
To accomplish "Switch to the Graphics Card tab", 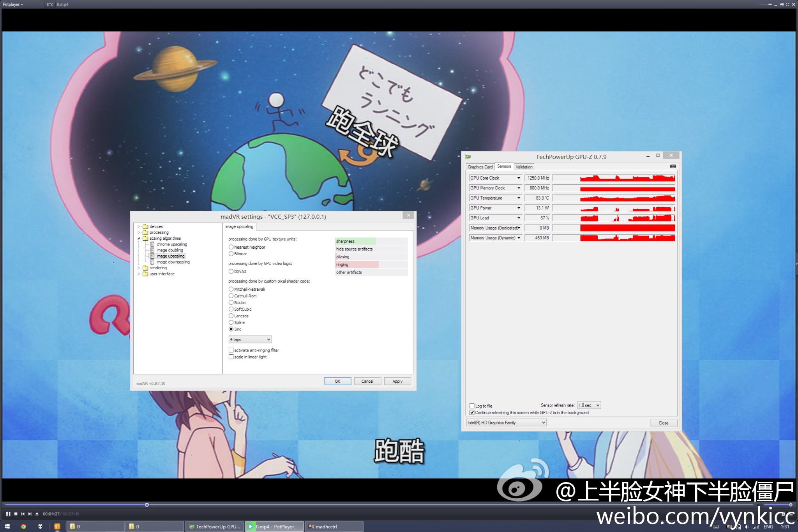I will click(x=480, y=167).
